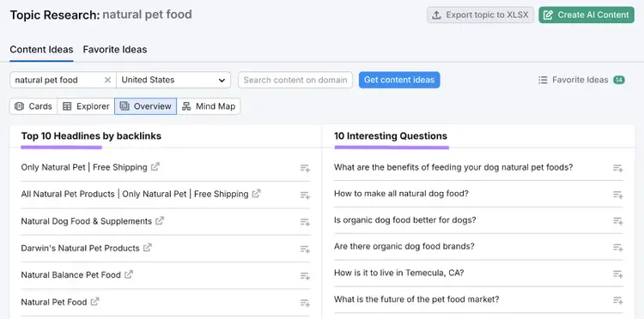Open 'Only Natural Pet | Free Shipping' headline
Viewport: 644px width, 319px height.
tap(84, 167)
